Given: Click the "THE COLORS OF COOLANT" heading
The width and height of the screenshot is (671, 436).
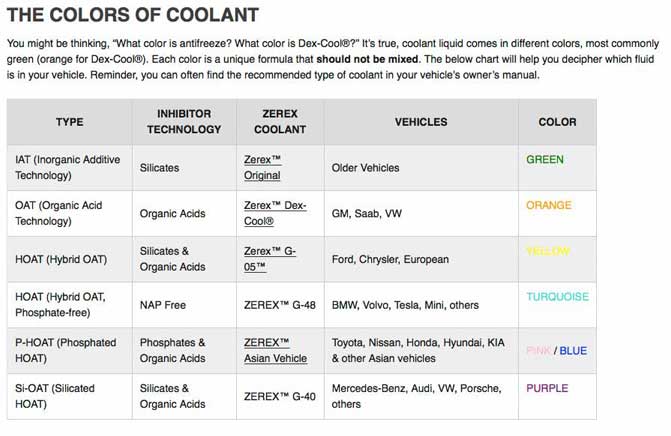Looking at the screenshot, I should (133, 16).
